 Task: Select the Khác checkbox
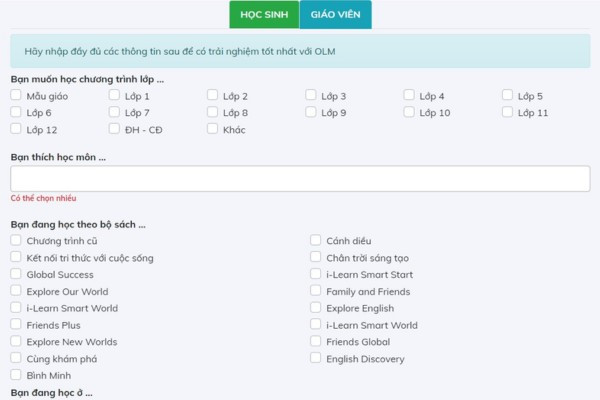[212, 129]
